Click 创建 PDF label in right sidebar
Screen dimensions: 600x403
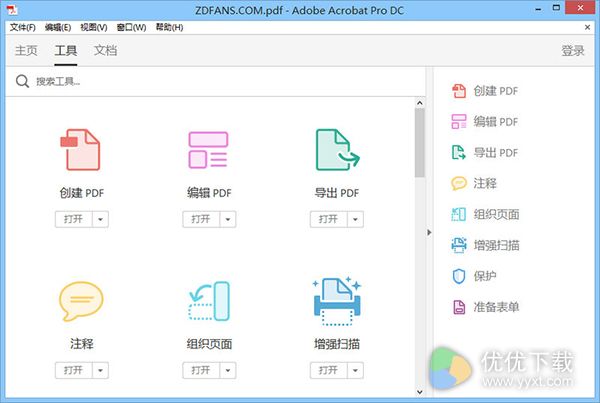pyautogui.click(x=496, y=91)
